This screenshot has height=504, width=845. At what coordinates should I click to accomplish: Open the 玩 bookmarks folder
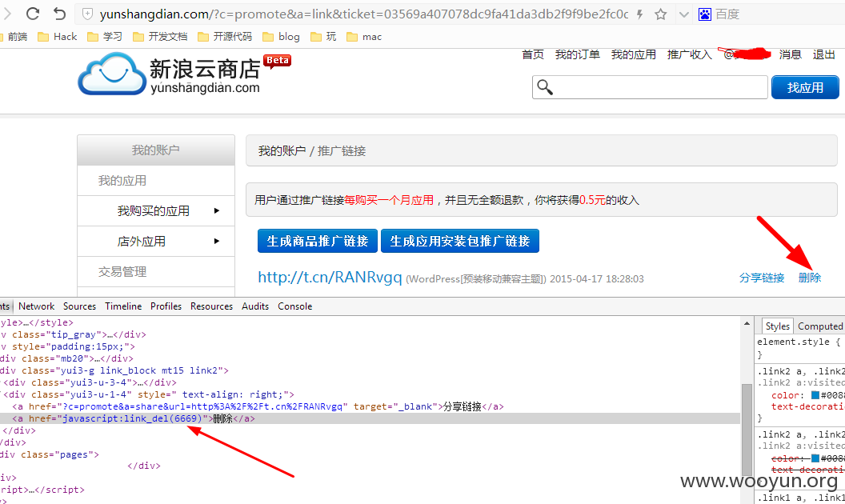[323, 37]
